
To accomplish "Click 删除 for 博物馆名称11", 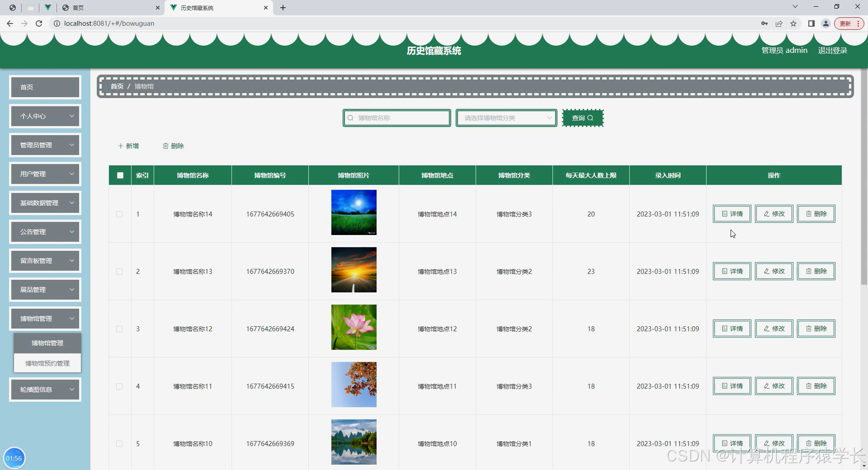I will (816, 386).
